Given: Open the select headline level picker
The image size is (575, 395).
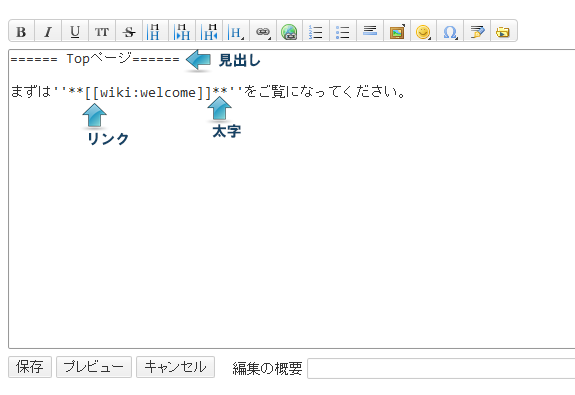Looking at the screenshot, I should click(236, 32).
